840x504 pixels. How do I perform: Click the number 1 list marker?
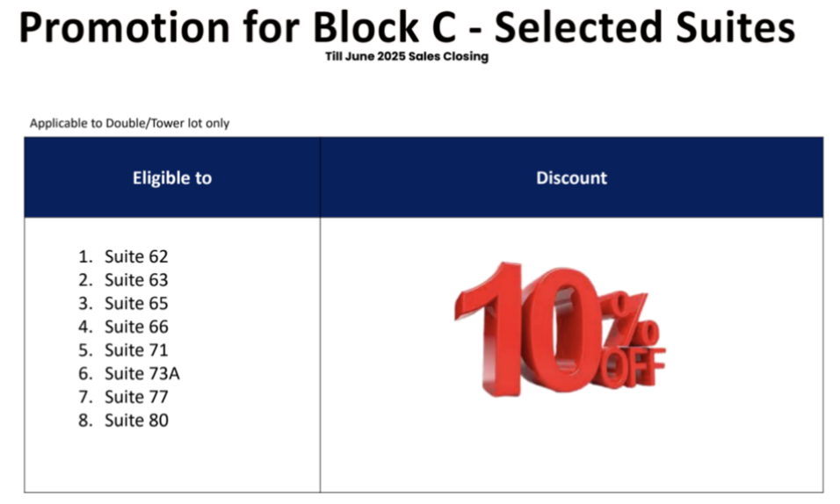pos(84,257)
